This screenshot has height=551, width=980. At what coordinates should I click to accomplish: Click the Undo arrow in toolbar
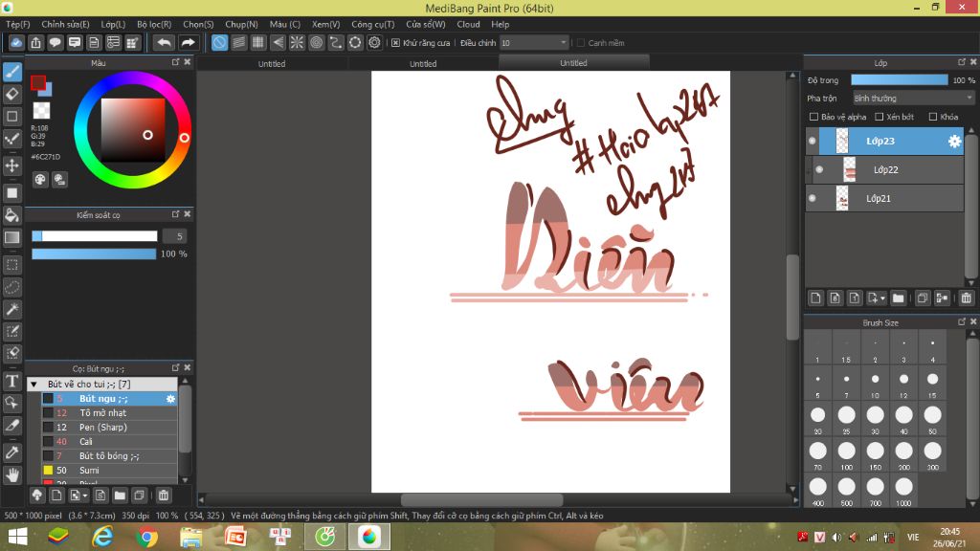click(x=165, y=42)
